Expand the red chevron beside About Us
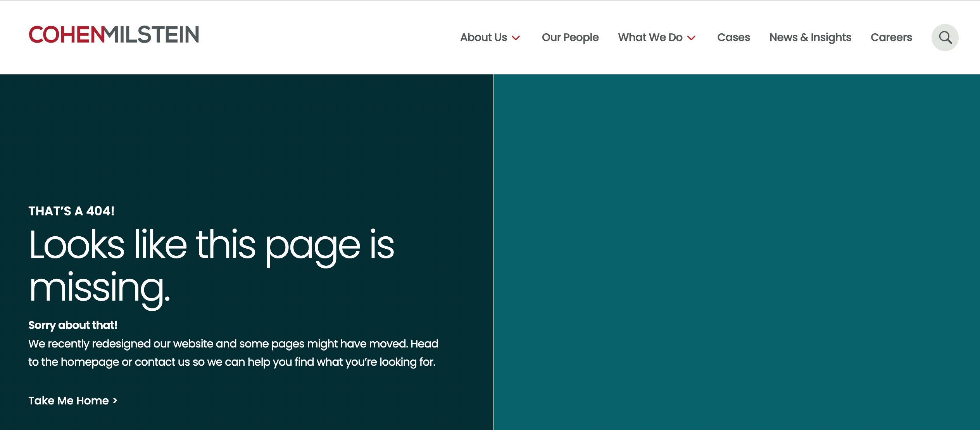Viewport: 980px width, 430px height. click(x=516, y=38)
